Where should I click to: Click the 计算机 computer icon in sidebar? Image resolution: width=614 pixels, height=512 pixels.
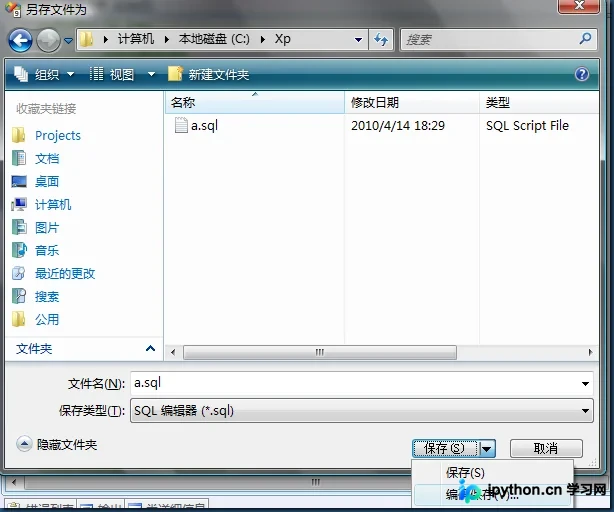(19, 204)
